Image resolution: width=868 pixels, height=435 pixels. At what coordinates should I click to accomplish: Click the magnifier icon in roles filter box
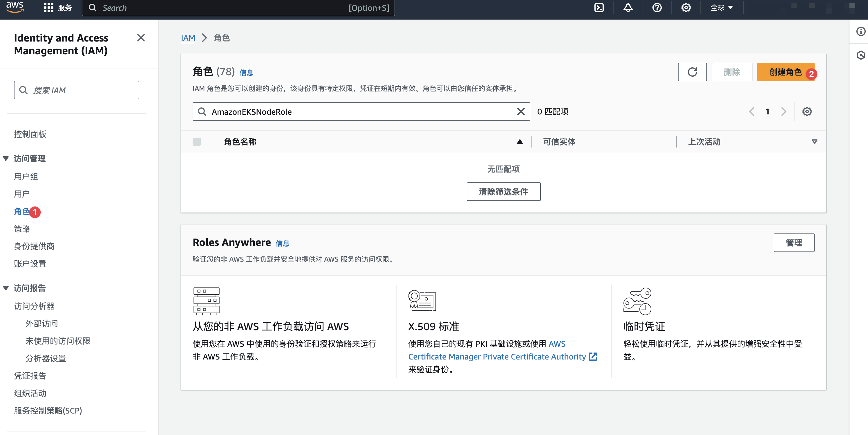[202, 112]
